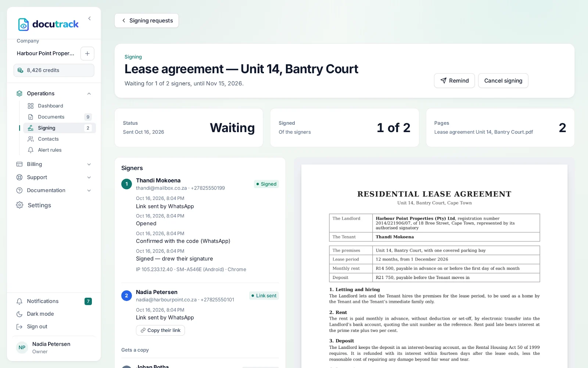Click the NP user avatar
Screen dimensions: 588x368
pos(22,347)
